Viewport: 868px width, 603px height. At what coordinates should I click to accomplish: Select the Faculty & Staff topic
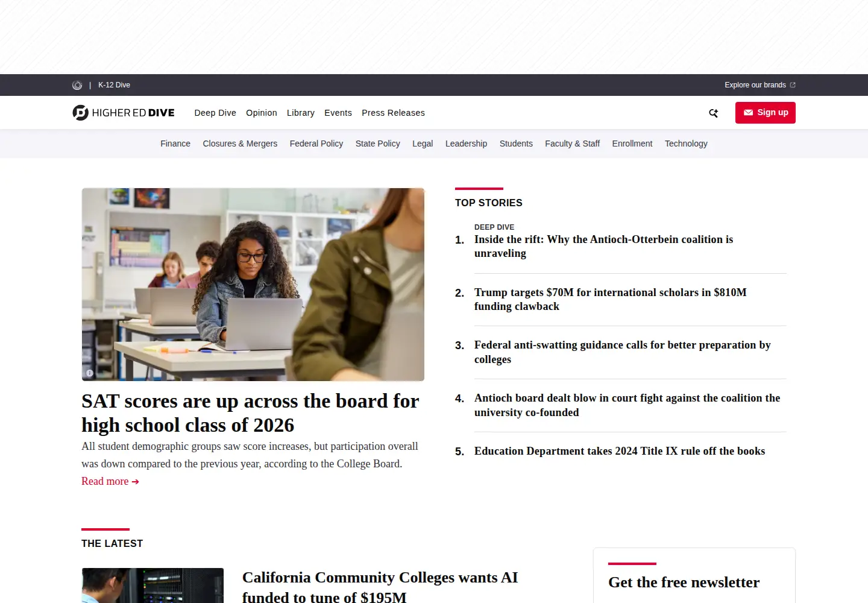(x=572, y=144)
